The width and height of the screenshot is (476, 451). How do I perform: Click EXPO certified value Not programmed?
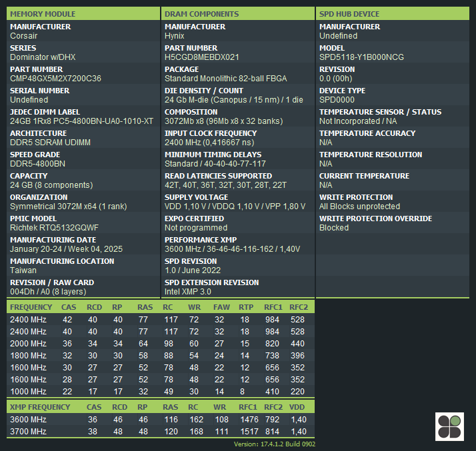(x=196, y=228)
